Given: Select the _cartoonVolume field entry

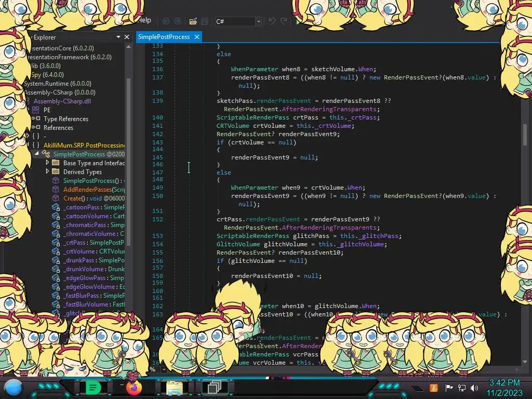Looking at the screenshot, I should [94, 216].
